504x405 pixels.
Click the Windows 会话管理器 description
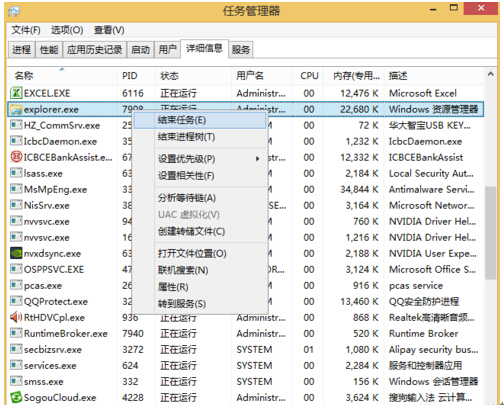tap(433, 381)
